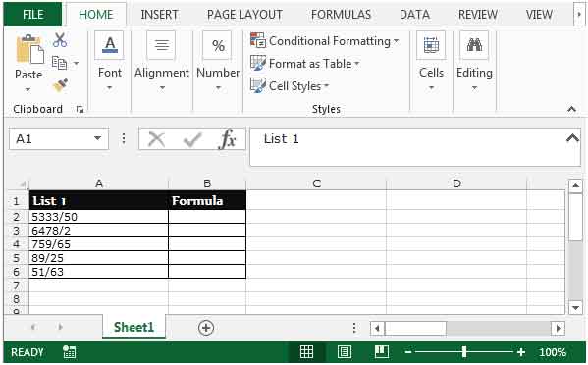The width and height of the screenshot is (588, 365).
Task: Open the FILE tab
Action: click(32, 15)
